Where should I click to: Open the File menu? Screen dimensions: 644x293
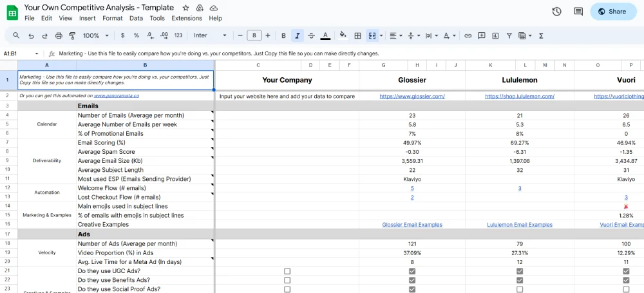(29, 18)
